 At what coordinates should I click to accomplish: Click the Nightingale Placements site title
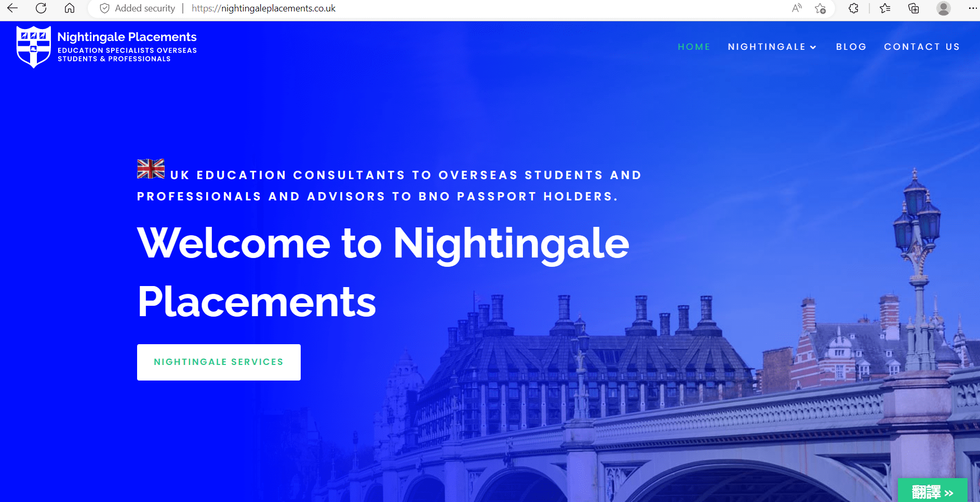click(x=127, y=37)
